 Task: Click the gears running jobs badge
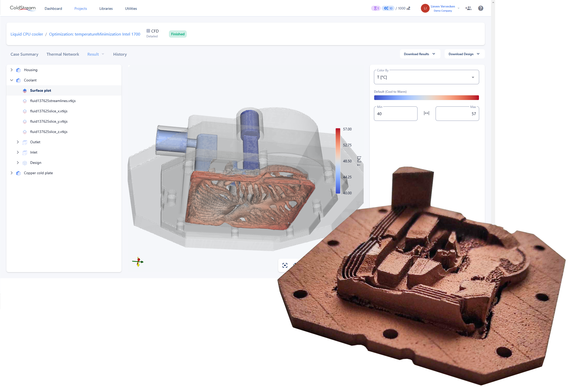(388, 8)
